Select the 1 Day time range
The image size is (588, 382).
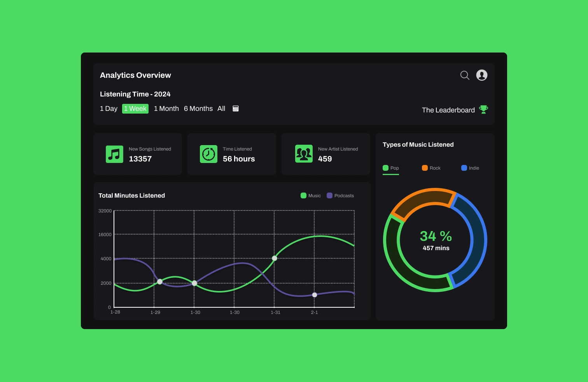(108, 109)
